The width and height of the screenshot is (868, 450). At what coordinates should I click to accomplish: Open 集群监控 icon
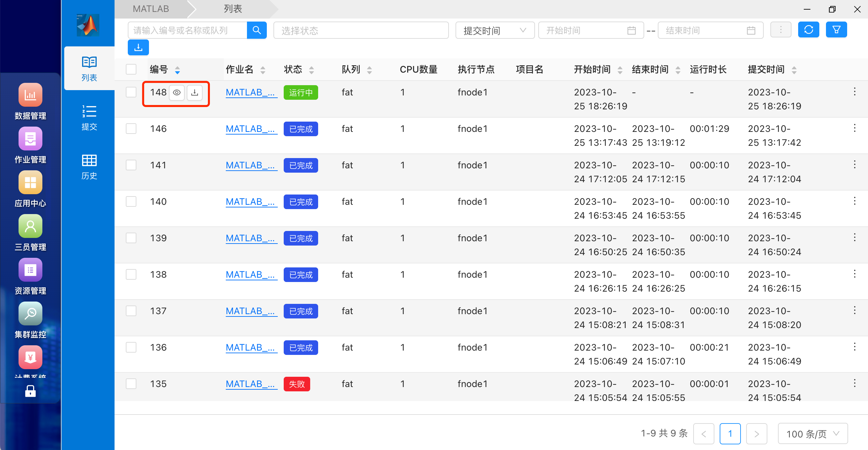pos(30,314)
